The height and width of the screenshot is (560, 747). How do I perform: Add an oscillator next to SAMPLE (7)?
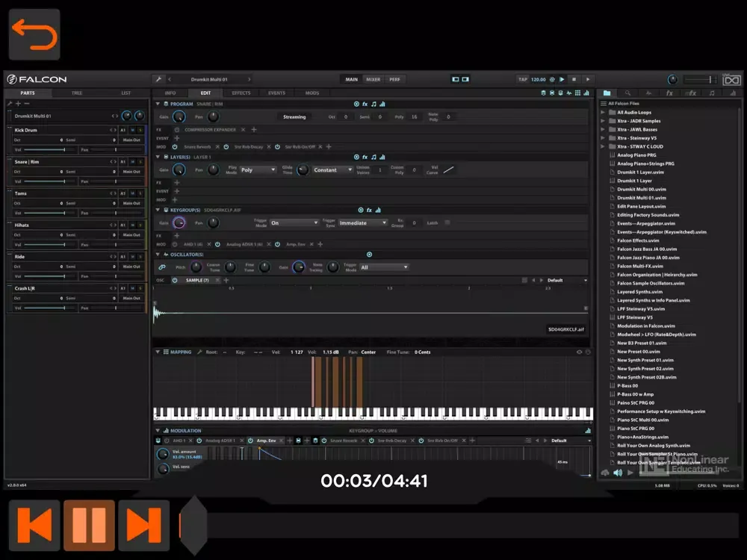click(226, 281)
